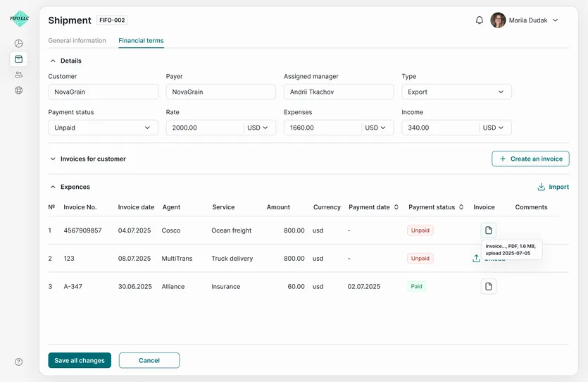588x382 pixels.
Task: Collapse the Details section
Action: point(53,61)
